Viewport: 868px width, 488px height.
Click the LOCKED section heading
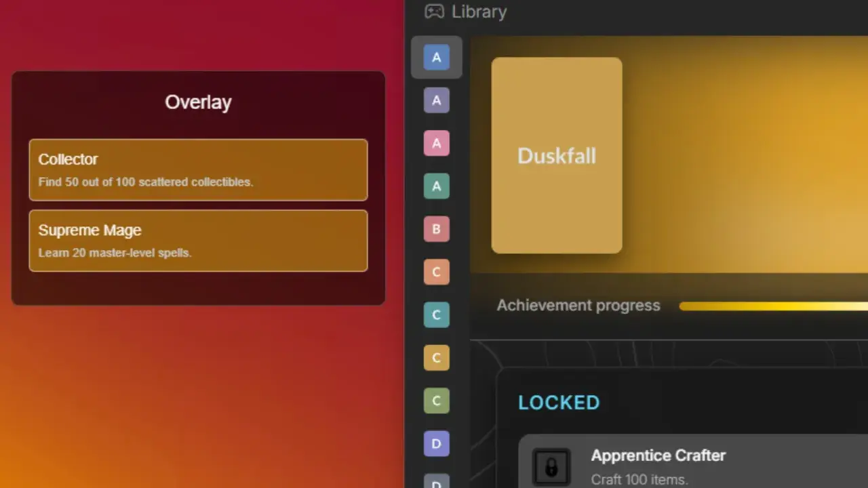[559, 403]
